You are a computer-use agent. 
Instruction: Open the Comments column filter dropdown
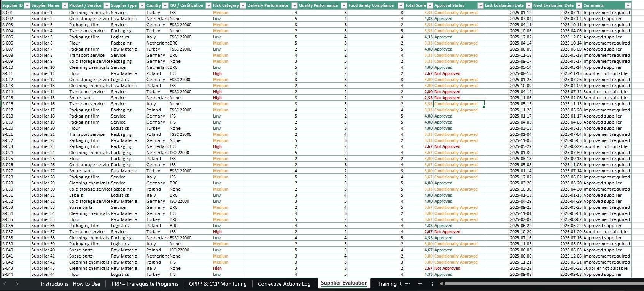tap(628, 5)
